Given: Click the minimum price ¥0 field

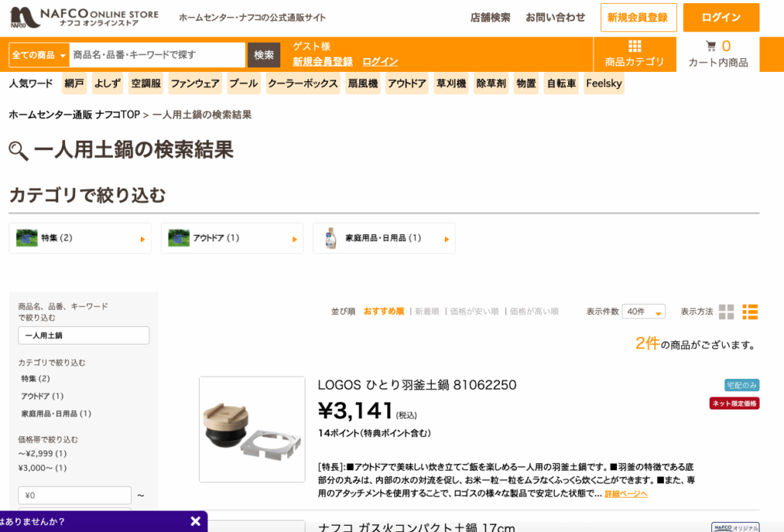Looking at the screenshot, I should pyautogui.click(x=74, y=495).
